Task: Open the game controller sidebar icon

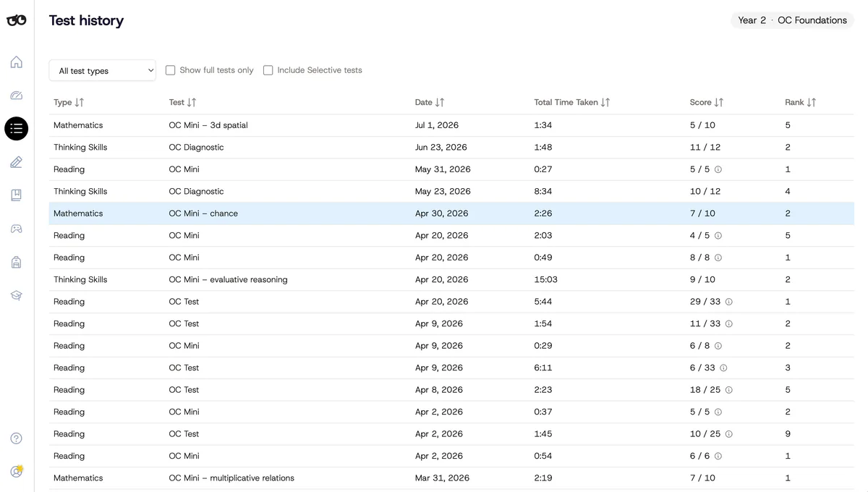Action: pyautogui.click(x=16, y=229)
